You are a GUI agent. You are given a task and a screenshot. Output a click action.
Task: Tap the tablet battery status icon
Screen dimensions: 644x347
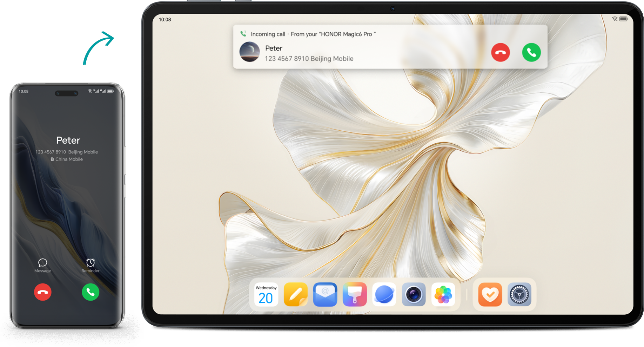point(624,19)
